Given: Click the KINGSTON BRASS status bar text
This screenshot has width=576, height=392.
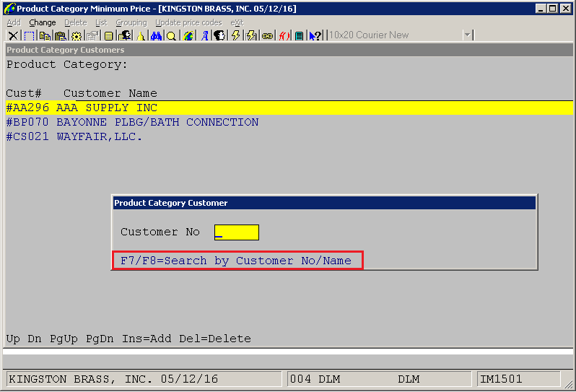Looking at the screenshot, I should [113, 379].
